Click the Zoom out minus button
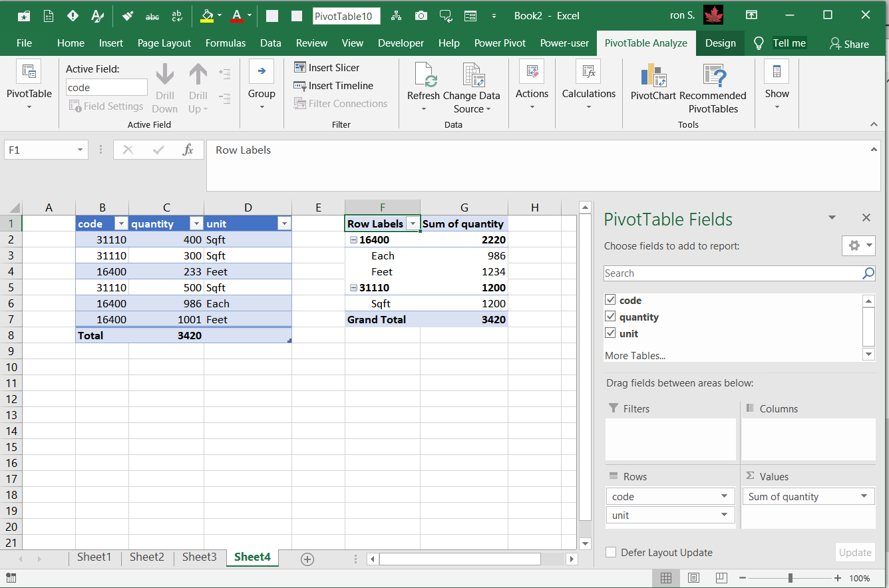Image resolution: width=889 pixels, height=588 pixels. [743, 579]
